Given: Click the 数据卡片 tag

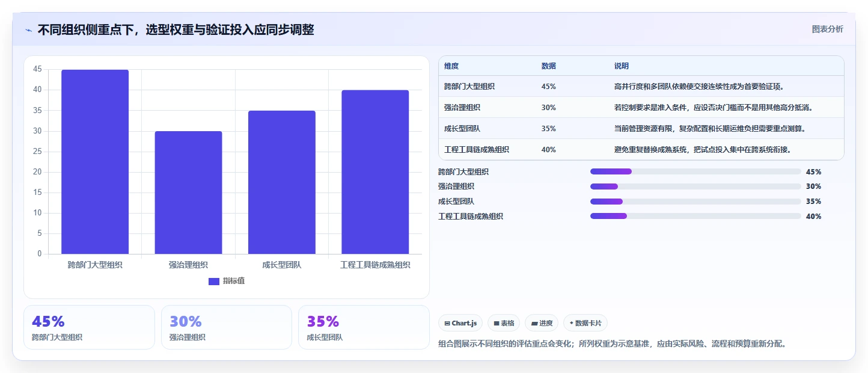Looking at the screenshot, I should point(585,323).
